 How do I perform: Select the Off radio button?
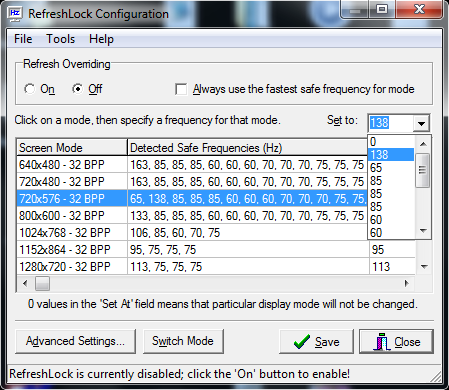78,89
